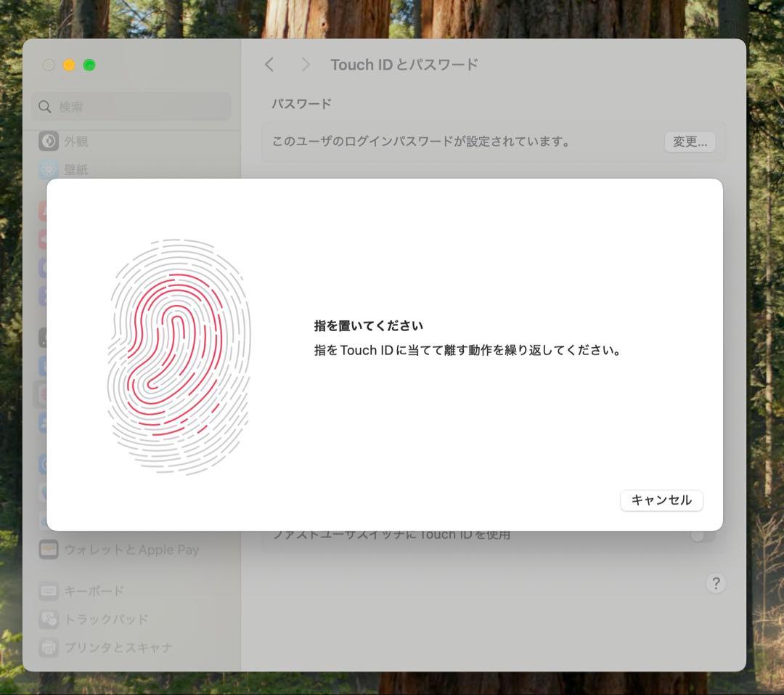784x695 pixels.
Task: Open the トラックパッド trackpad icon
Action: pyautogui.click(x=49, y=619)
